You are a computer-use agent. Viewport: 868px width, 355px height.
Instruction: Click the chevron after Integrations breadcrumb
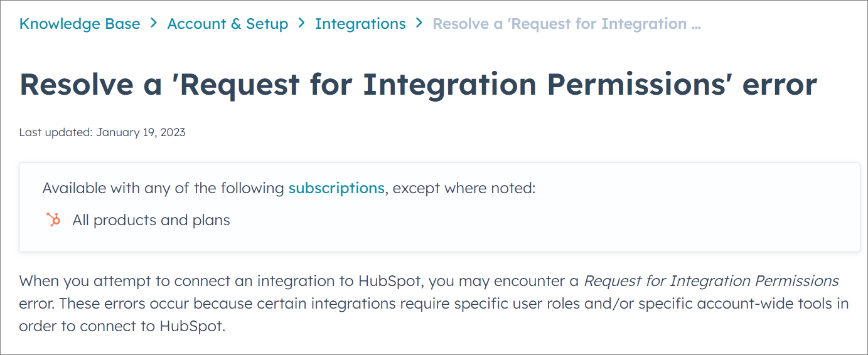[419, 24]
